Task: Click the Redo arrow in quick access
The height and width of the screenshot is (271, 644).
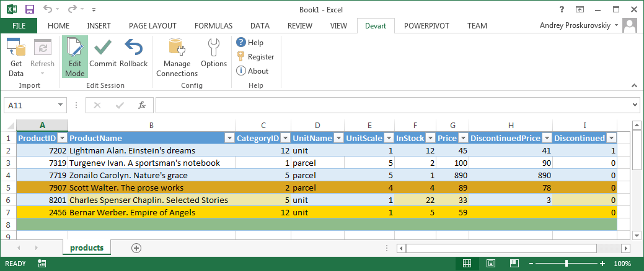Action: tap(72, 9)
